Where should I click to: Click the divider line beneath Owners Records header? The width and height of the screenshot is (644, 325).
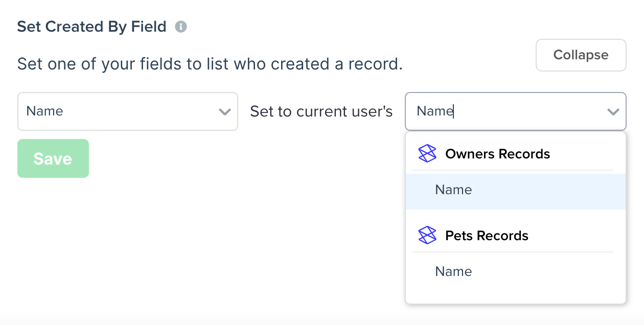click(513, 170)
